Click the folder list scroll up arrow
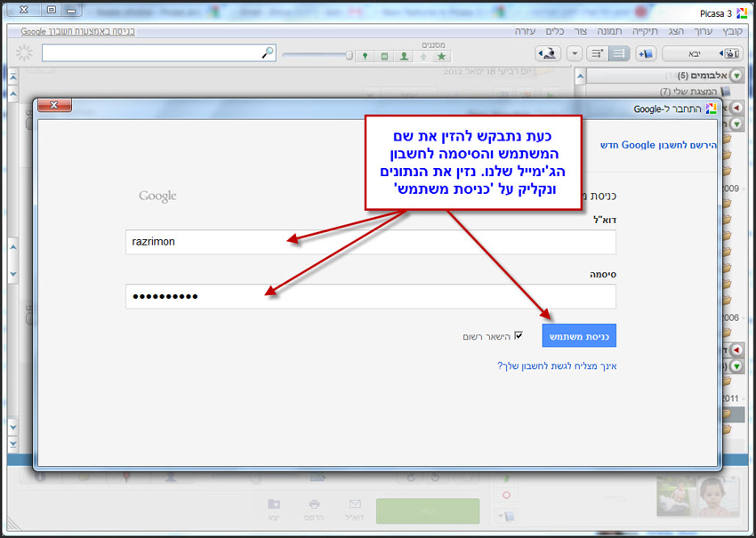Viewport: 756px width, 538px height. coord(580,76)
